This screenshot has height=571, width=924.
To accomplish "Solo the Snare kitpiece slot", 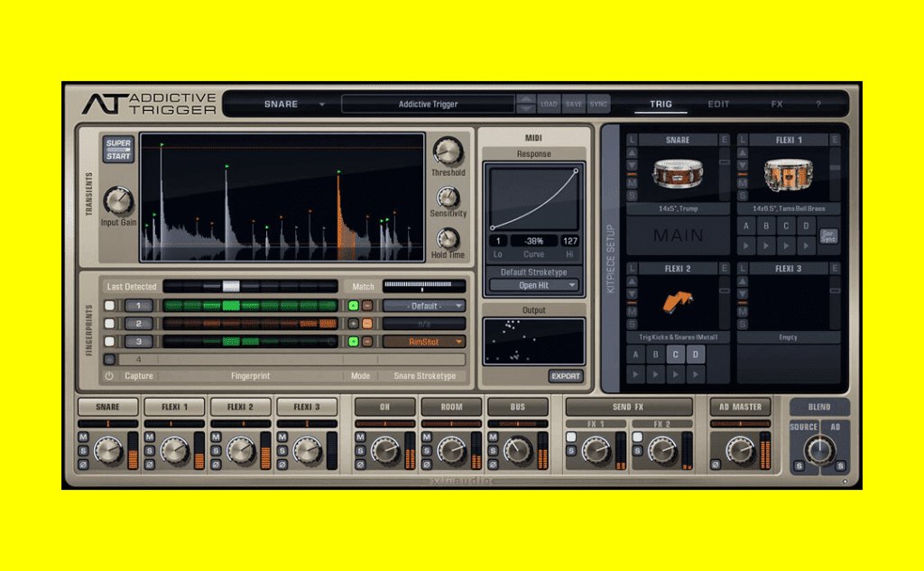I will point(632,195).
